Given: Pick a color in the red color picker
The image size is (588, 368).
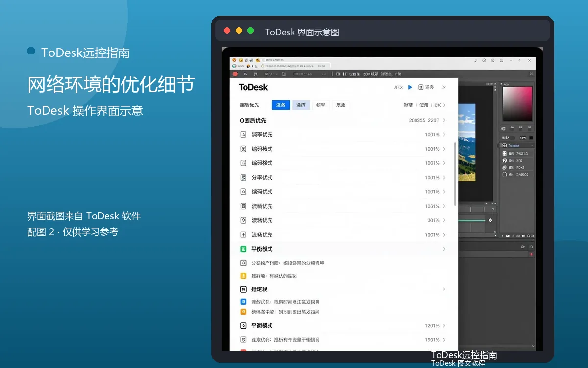Looking at the screenshot, I should (517, 104).
